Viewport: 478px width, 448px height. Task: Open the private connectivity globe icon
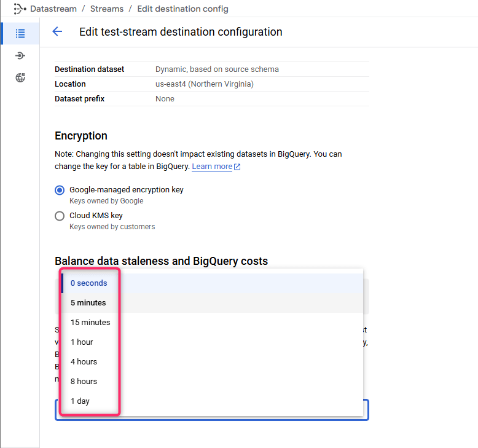click(x=20, y=78)
